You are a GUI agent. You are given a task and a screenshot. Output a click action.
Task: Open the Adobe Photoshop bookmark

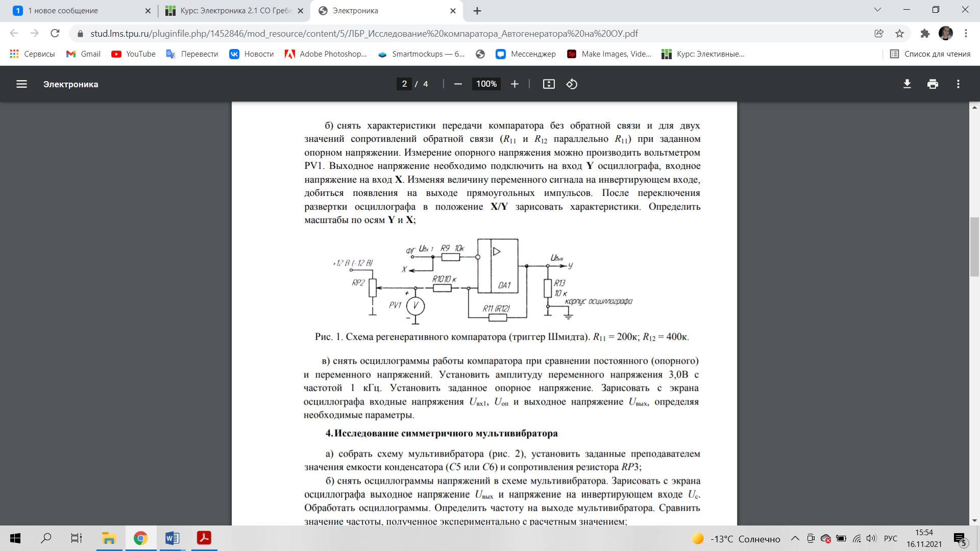click(326, 54)
